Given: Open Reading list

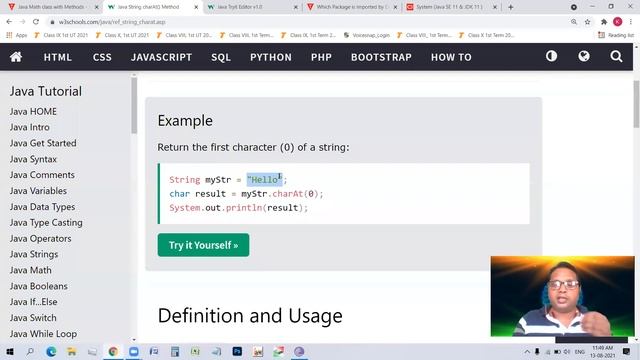Looking at the screenshot, I should [x=616, y=36].
